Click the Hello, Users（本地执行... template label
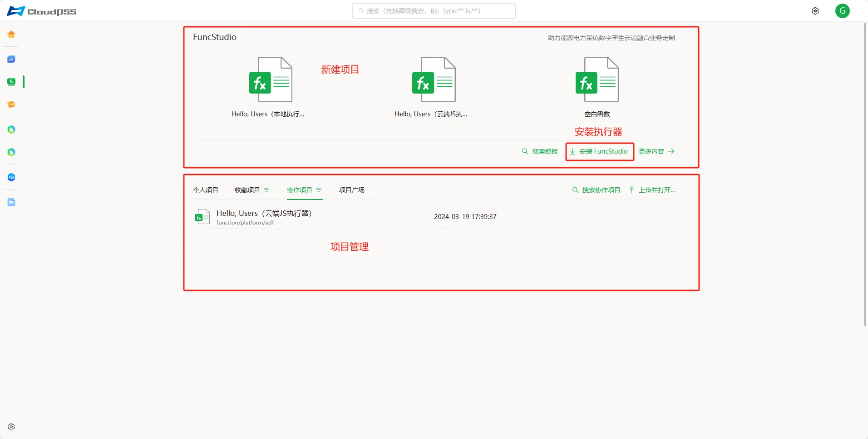 click(268, 114)
